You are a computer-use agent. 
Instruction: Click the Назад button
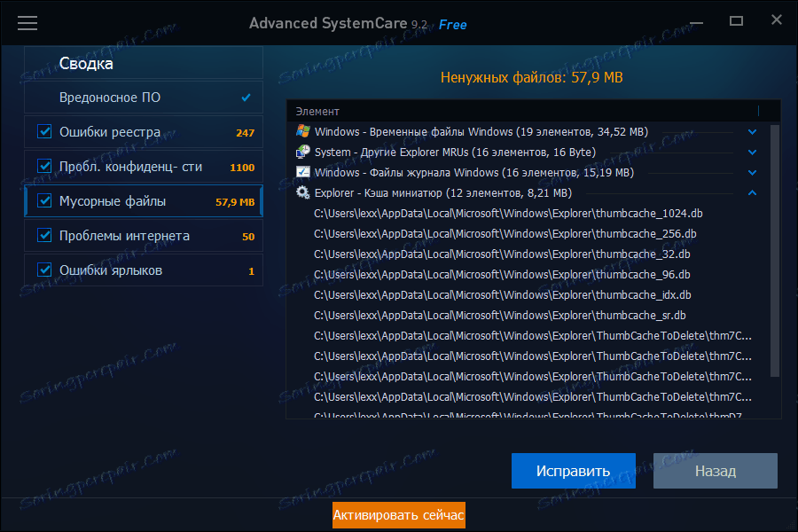(716, 471)
